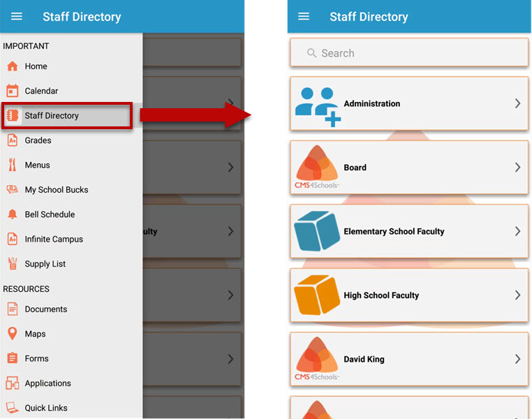
Task: Expand High School Faculty chevron
Action: [517, 295]
